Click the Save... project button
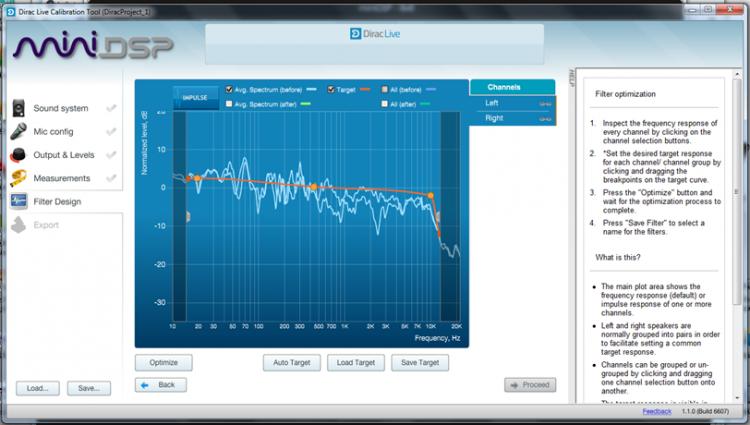Image resolution: width=750 pixels, height=425 pixels. (89, 388)
